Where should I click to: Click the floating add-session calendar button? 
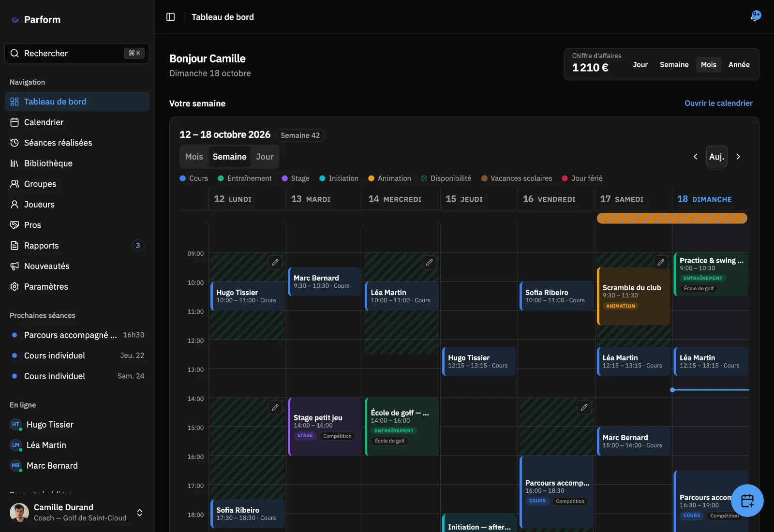click(747, 501)
